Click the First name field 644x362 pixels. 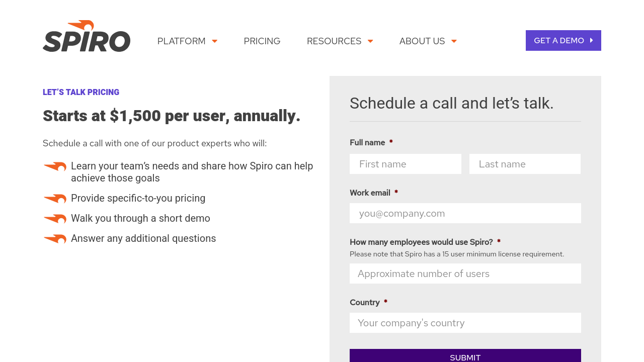[406, 164]
